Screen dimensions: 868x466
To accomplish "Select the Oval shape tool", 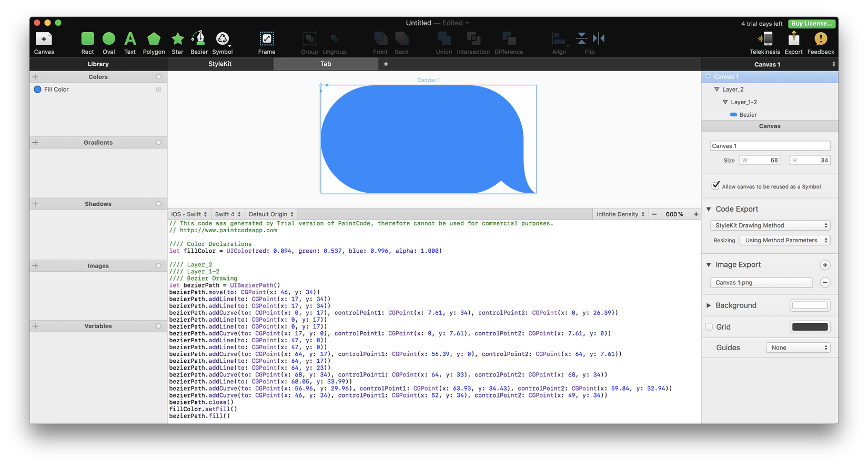I will 109,39.
